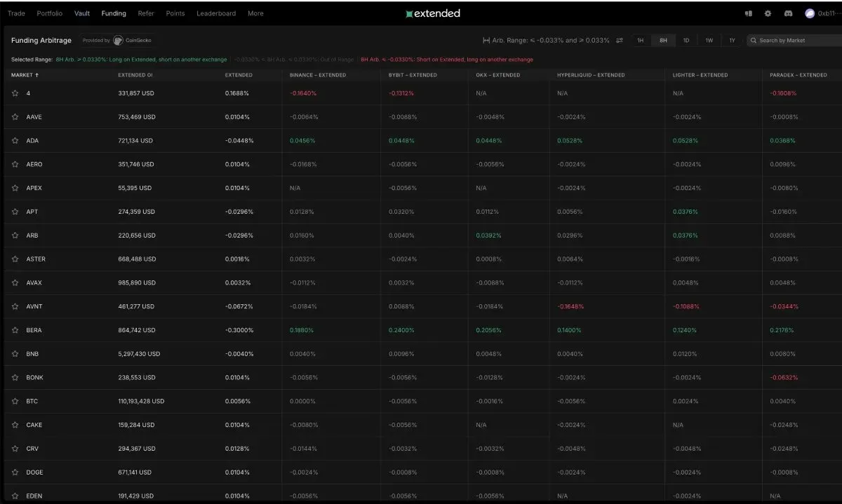Click ADA Binance 0.0456% value
842x504 pixels.
coord(302,141)
